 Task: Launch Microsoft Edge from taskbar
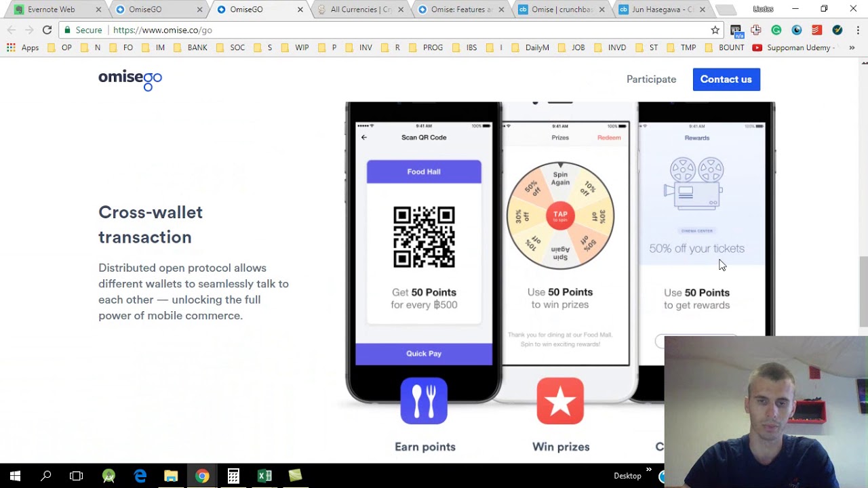pos(140,476)
